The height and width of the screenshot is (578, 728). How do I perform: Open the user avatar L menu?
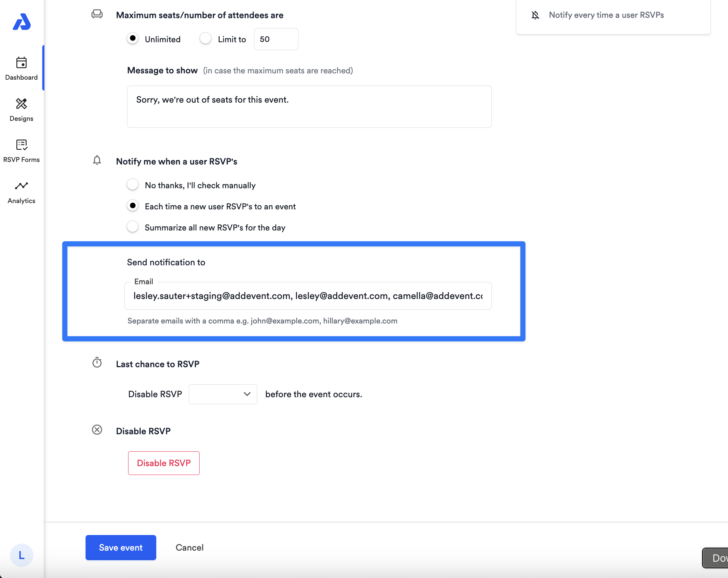[x=21, y=555]
